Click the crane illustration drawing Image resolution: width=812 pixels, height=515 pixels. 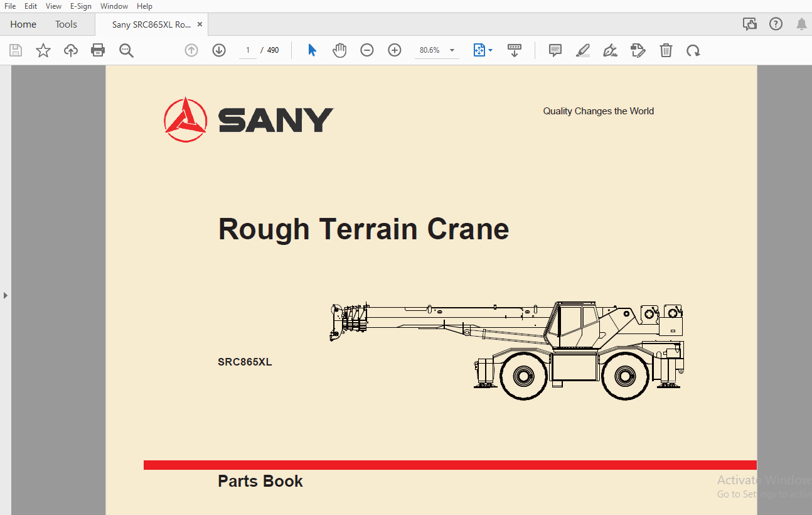(507, 350)
